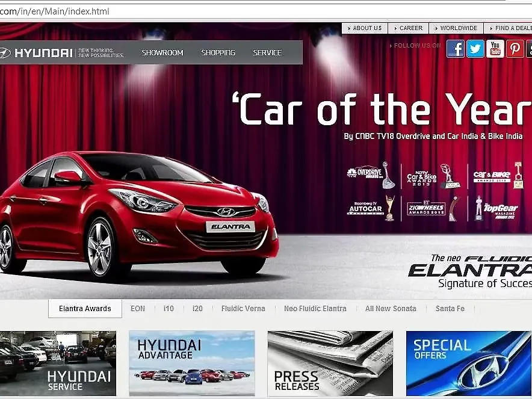
Task: Click the TopGear Magazine award logo
Action: tap(496, 208)
